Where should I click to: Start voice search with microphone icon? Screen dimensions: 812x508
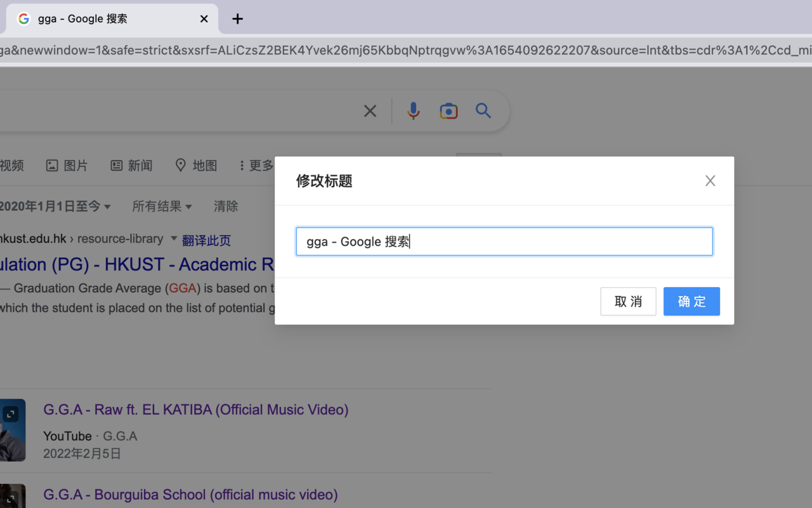click(x=413, y=111)
